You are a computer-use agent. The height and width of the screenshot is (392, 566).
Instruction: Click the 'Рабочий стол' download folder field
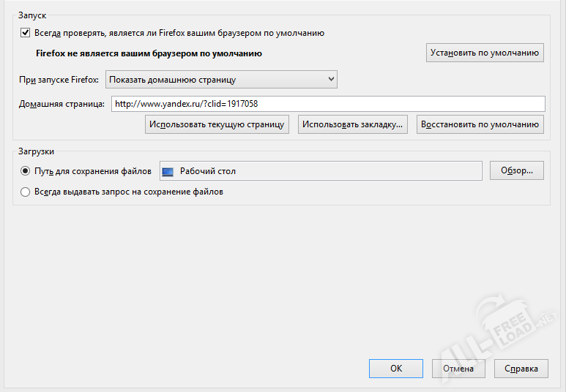321,171
